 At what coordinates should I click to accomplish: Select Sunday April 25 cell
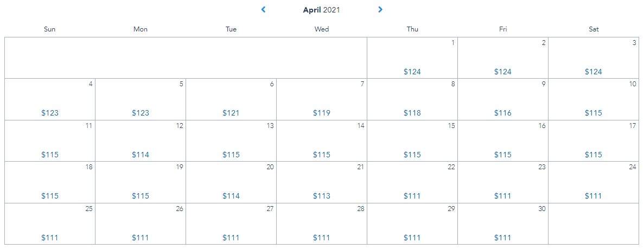(x=50, y=224)
